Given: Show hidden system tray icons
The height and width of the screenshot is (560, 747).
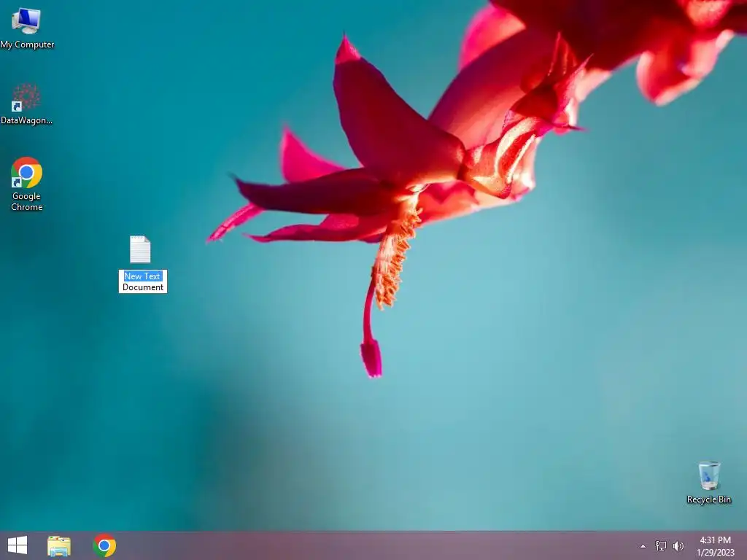Looking at the screenshot, I should 643,546.
